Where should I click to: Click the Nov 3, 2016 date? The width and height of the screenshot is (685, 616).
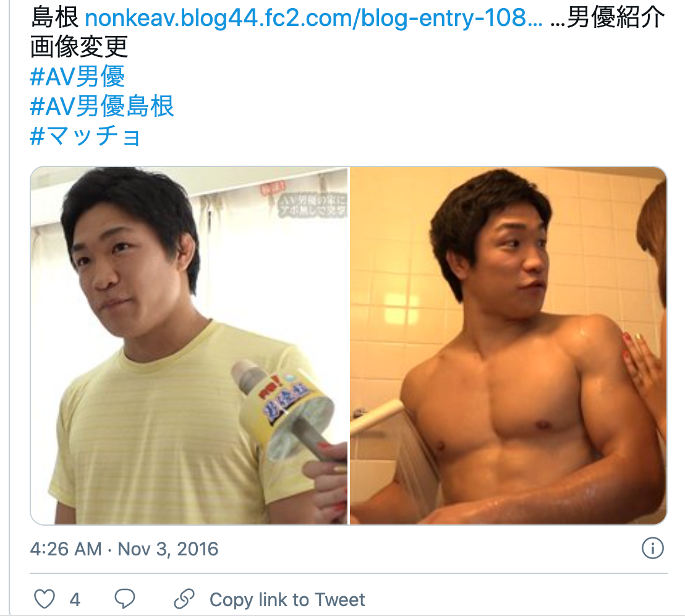click(168, 549)
